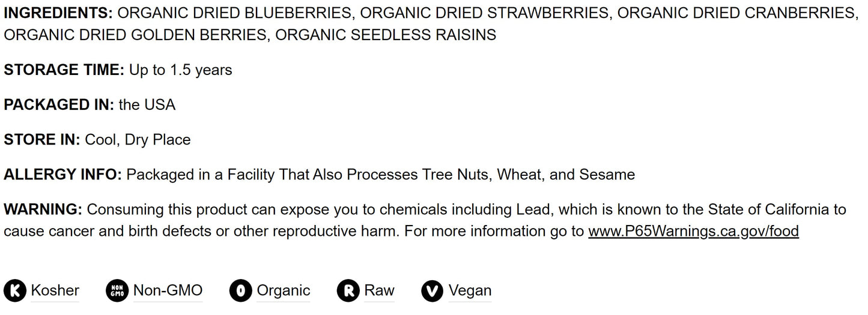Click the STORE IN heading
Image resolution: width=868 pixels, height=315 pixels.
pos(42,140)
